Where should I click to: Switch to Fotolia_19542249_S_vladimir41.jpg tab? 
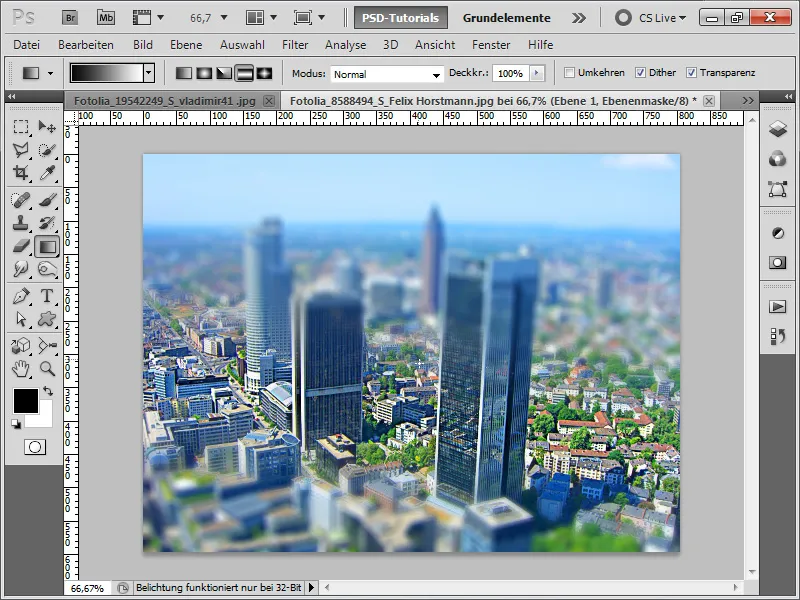pos(165,101)
